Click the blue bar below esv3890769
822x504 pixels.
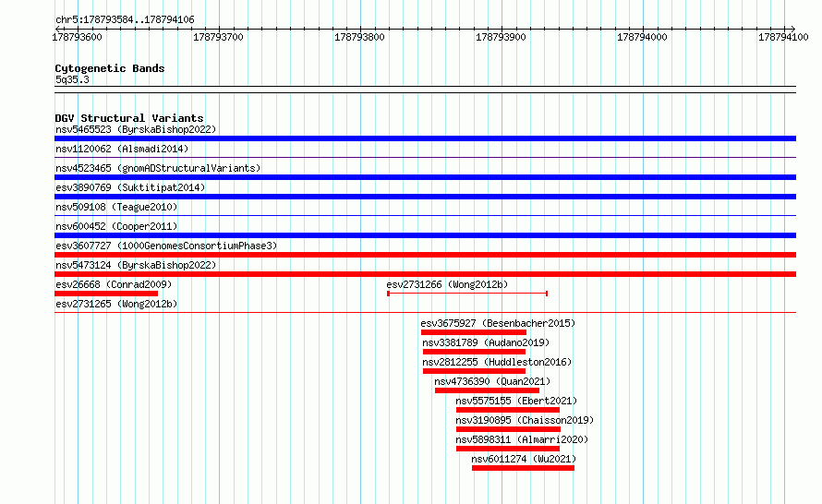pyautogui.click(x=425, y=197)
